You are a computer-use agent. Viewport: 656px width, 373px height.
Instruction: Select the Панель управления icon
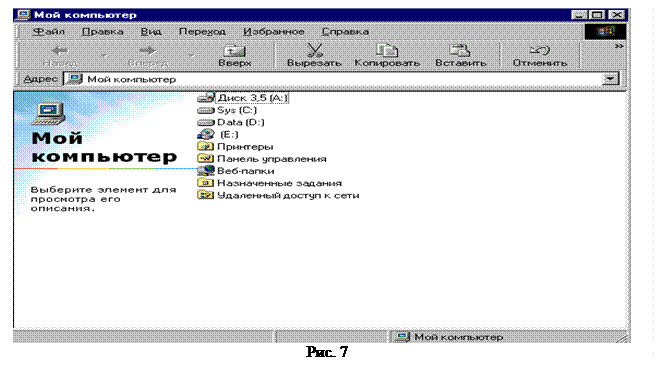(x=205, y=158)
